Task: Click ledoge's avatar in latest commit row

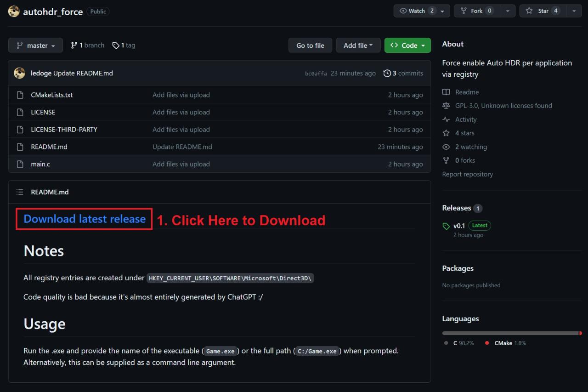Action: pos(19,73)
